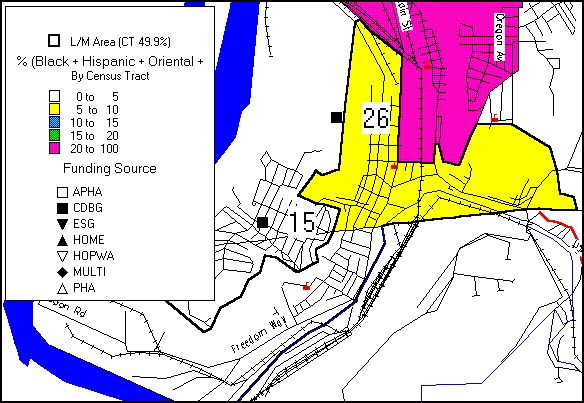
Task: Select the PHA hollow triangle legend icon
Action: tap(62, 288)
